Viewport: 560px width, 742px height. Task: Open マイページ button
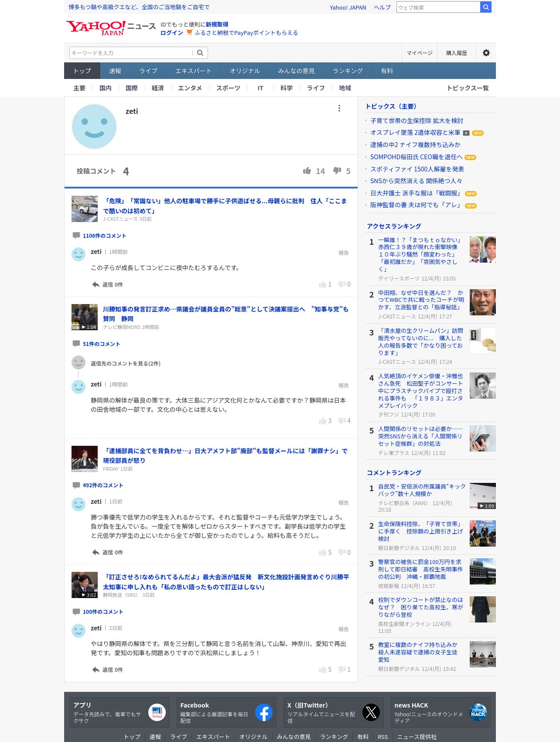point(420,53)
